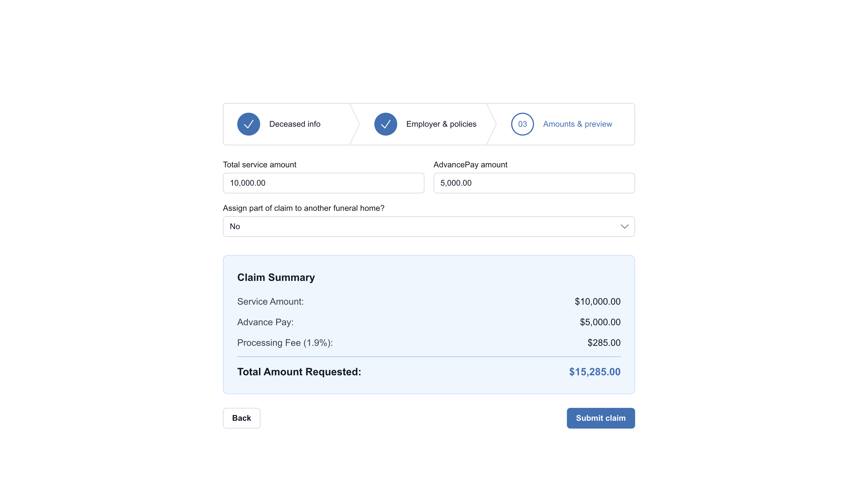Focus the AdvancePay amount field

[534, 183]
